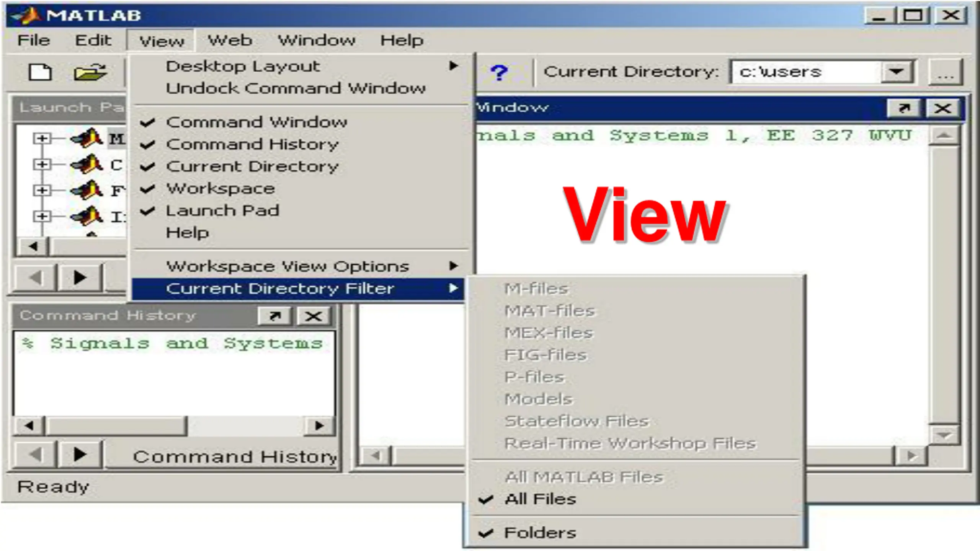The width and height of the screenshot is (980, 551).
Task: Click the blue question mark help icon
Action: point(499,72)
